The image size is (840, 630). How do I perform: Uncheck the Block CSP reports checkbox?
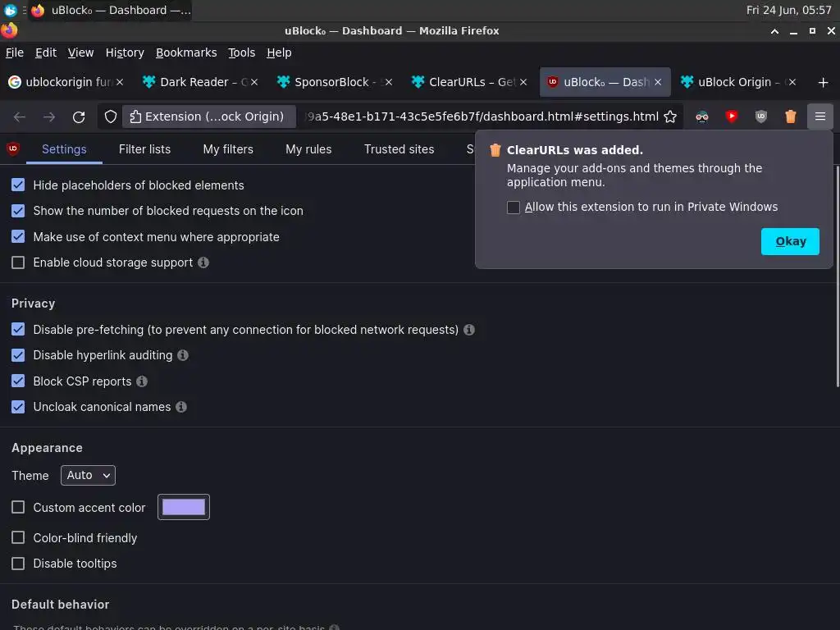[x=18, y=381]
